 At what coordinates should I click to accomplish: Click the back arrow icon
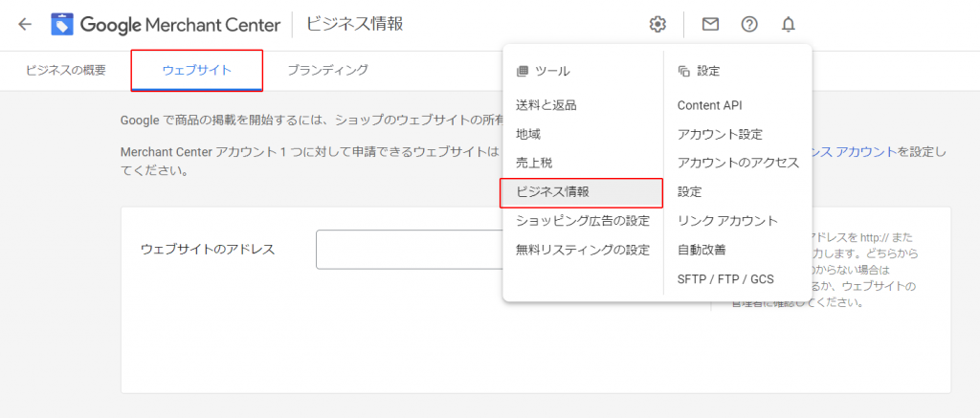(24, 24)
